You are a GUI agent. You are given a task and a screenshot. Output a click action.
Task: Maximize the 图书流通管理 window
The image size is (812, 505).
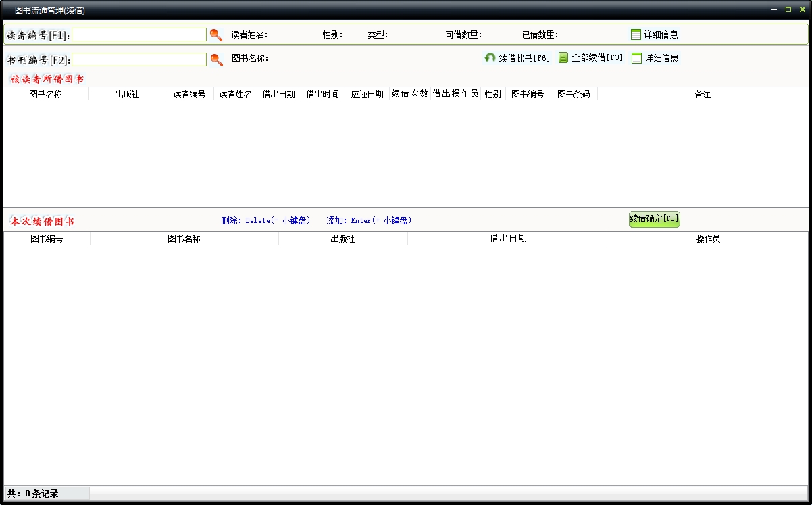[x=788, y=9]
